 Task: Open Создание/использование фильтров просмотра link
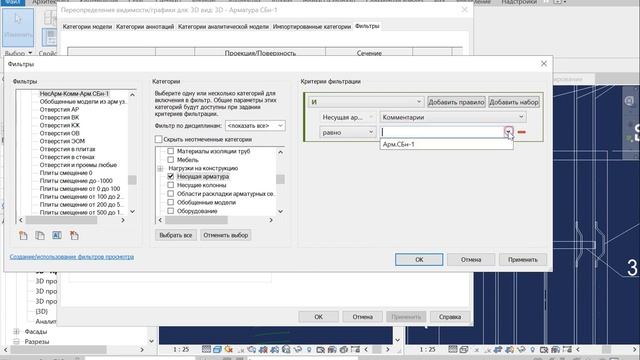[72, 257]
